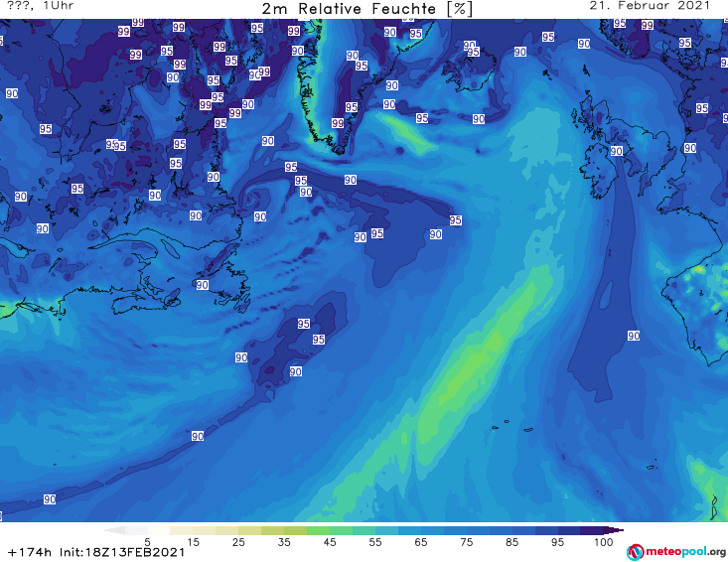This screenshot has height=562, width=728.
Task: Click the '35' label under color scale
Action: click(x=284, y=542)
